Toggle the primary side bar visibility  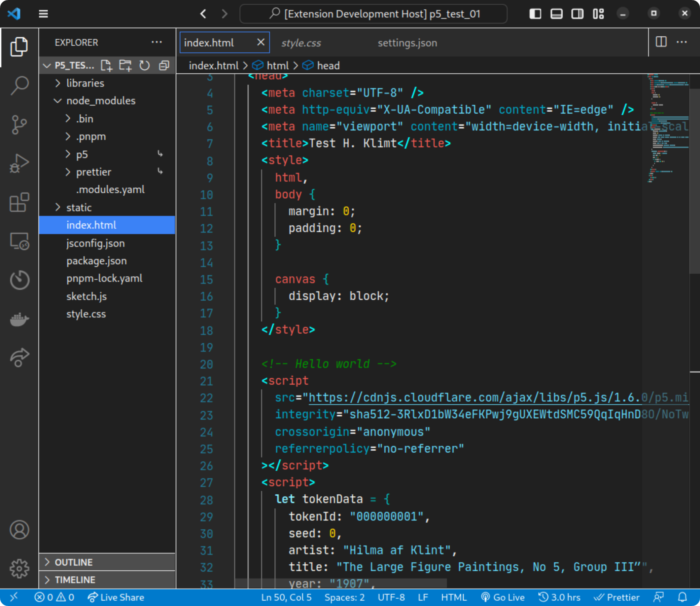(535, 14)
